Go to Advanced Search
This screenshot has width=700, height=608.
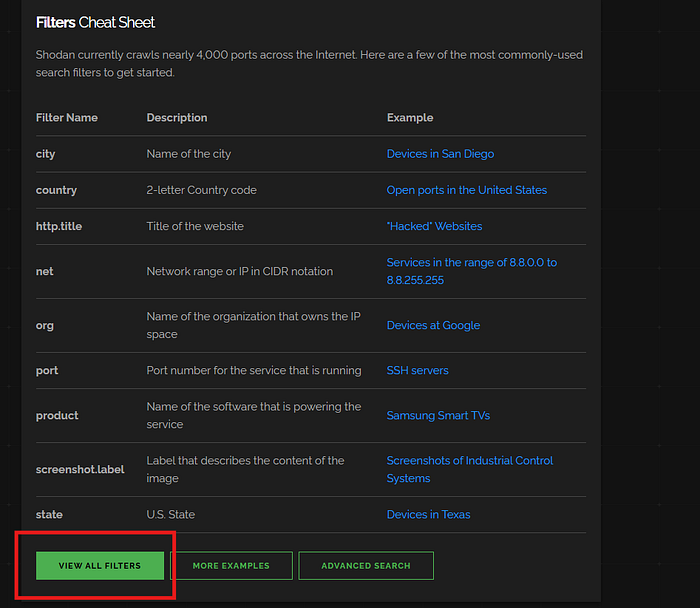point(366,566)
